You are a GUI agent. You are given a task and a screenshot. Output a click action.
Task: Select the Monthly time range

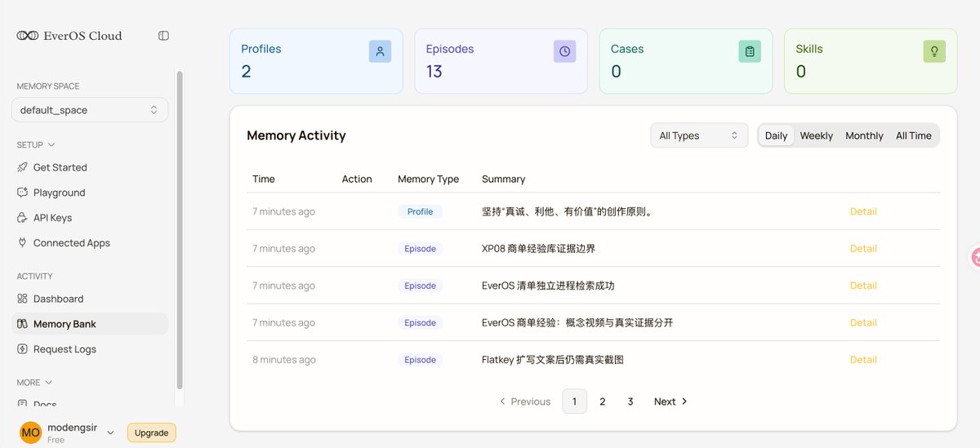point(864,135)
